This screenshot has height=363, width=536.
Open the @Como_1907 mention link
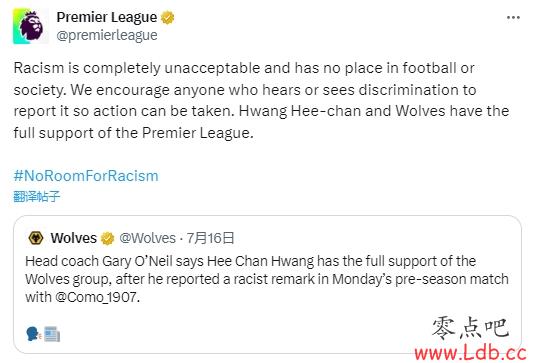pos(97,297)
